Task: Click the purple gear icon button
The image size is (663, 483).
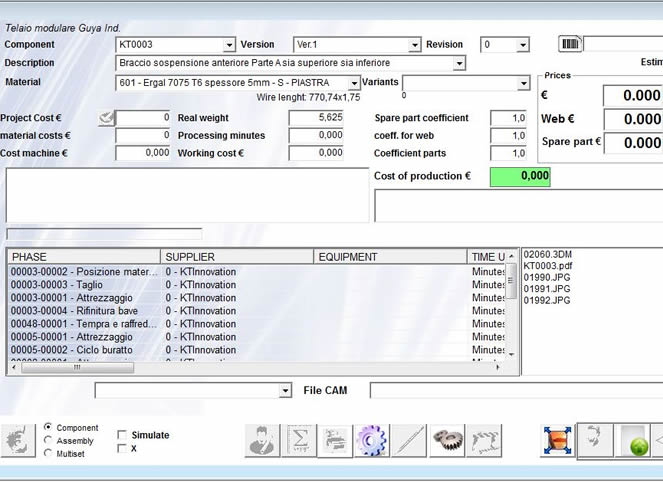Action: tap(371, 441)
